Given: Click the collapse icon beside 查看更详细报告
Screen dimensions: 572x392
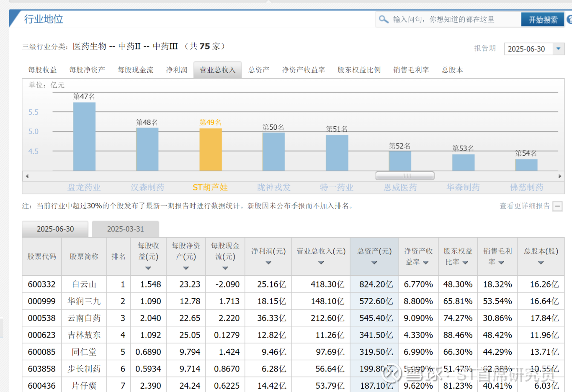Looking at the screenshot, I should tap(557, 206).
